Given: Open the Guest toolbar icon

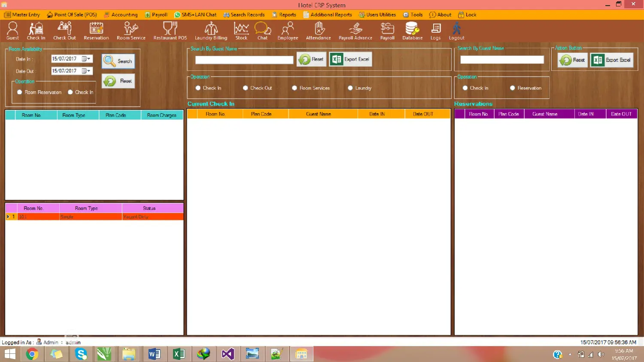Looking at the screenshot, I should [x=12, y=31].
